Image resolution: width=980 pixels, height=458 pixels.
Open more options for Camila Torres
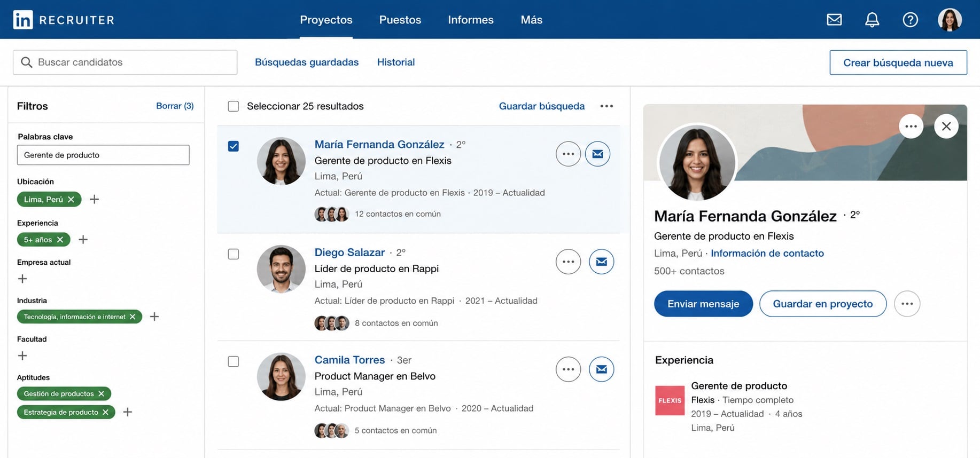tap(568, 369)
